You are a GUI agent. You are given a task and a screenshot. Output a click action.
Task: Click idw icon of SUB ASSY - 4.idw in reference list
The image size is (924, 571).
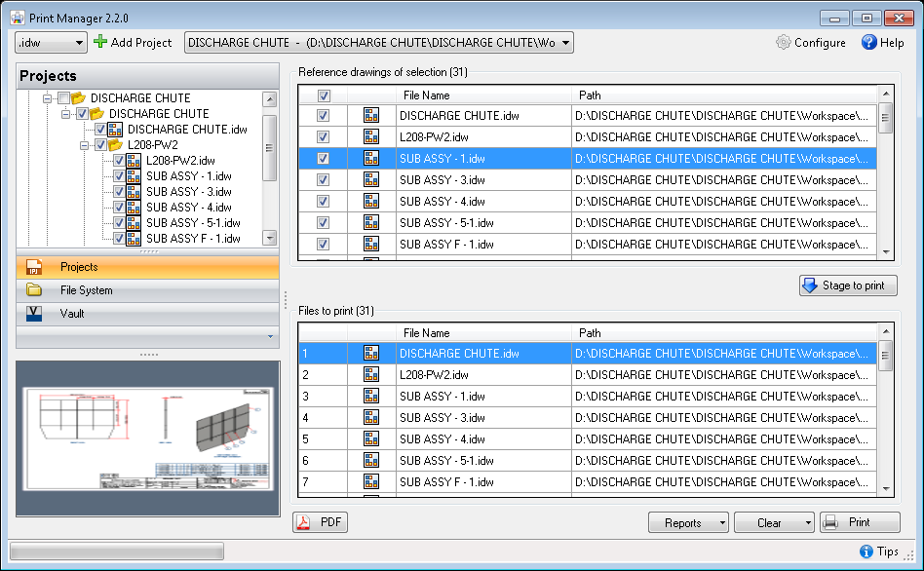click(371, 201)
